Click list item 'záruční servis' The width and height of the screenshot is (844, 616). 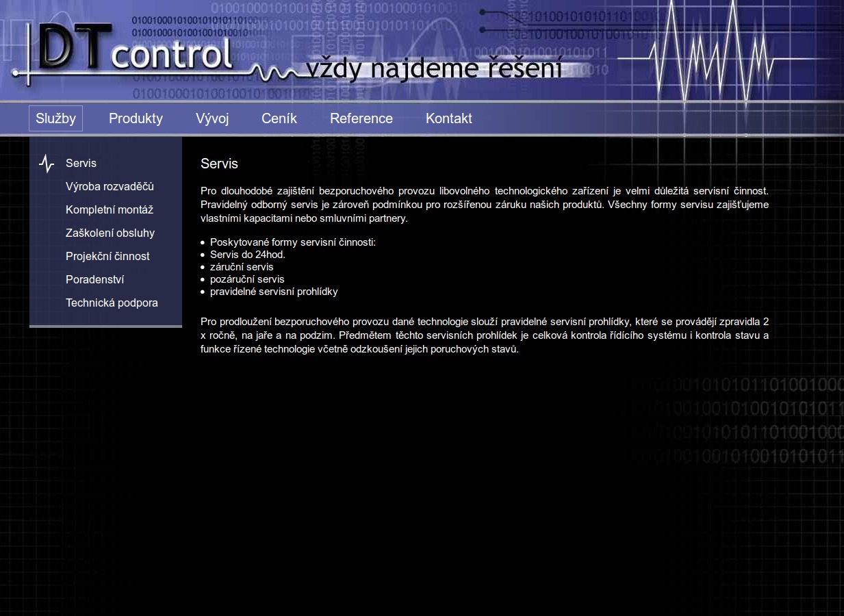242,267
